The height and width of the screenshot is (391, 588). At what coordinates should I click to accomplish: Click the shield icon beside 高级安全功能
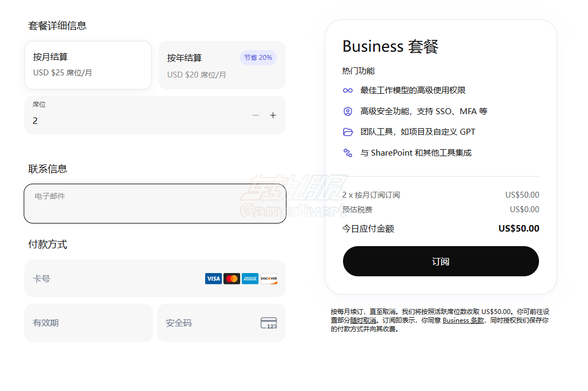[348, 111]
